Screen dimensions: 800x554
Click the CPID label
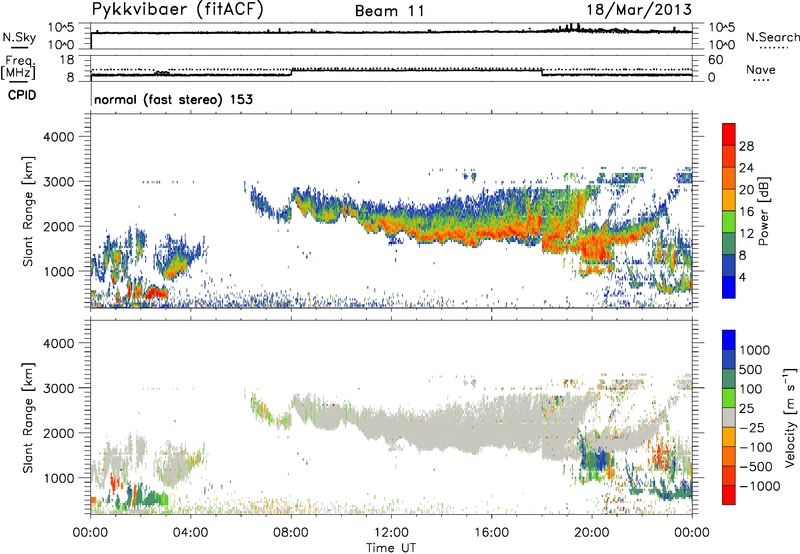(22, 95)
